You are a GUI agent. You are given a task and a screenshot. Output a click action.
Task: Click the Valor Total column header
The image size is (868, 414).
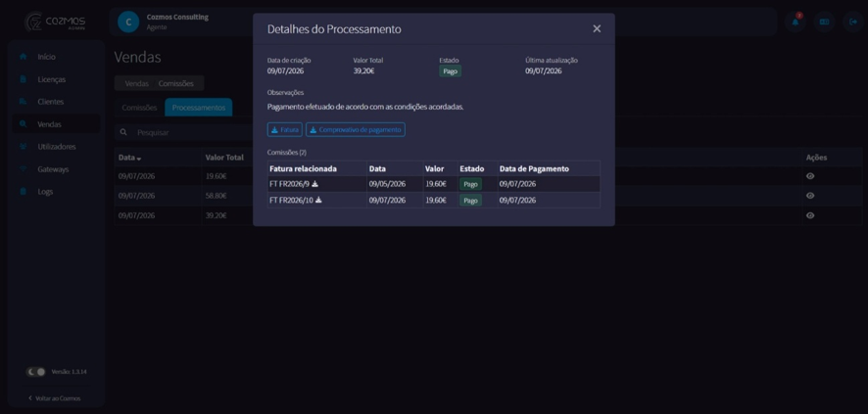[224, 158]
